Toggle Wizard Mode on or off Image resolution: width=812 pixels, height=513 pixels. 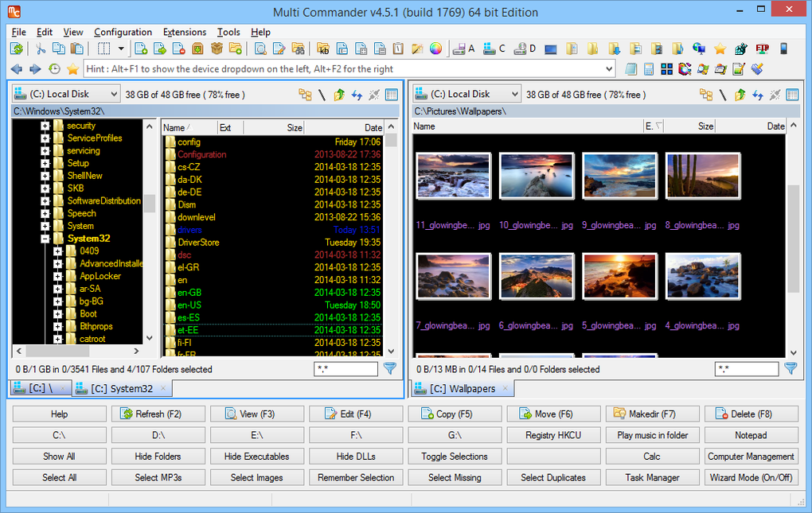751,477
